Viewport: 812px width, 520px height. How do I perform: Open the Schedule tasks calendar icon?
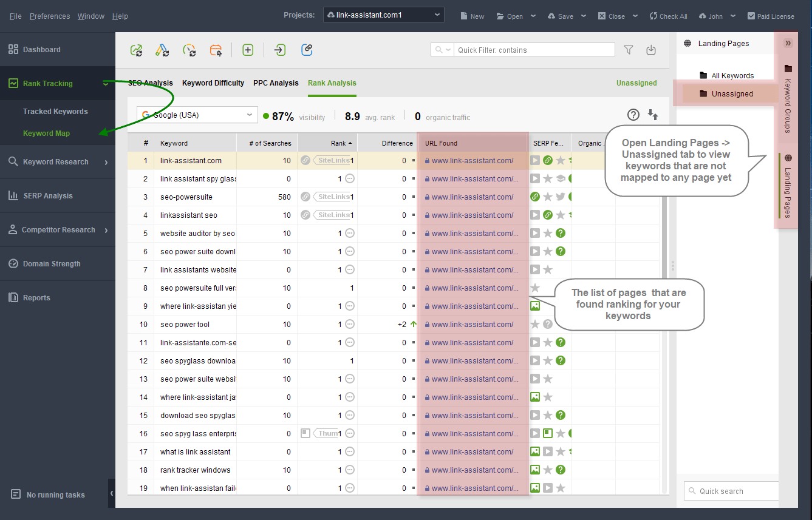pos(216,50)
